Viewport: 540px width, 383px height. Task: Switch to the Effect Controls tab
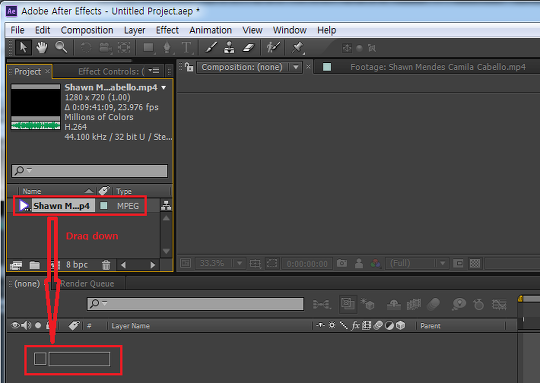point(111,72)
